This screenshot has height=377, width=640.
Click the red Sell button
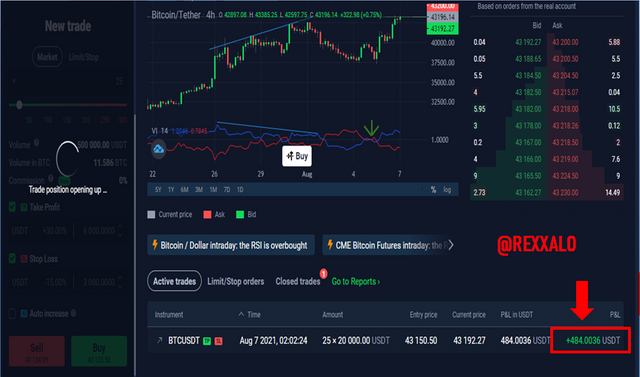coord(37,351)
